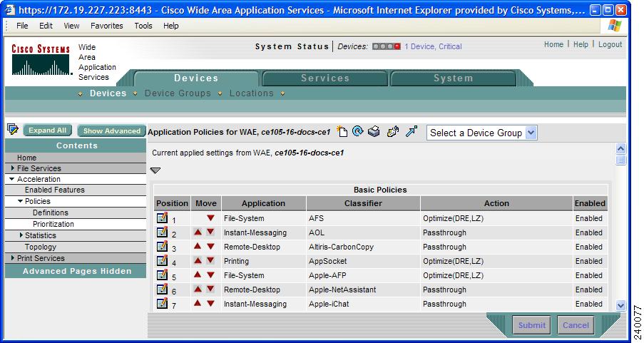Move the Apple-NetAssistant policy down

[210, 290]
